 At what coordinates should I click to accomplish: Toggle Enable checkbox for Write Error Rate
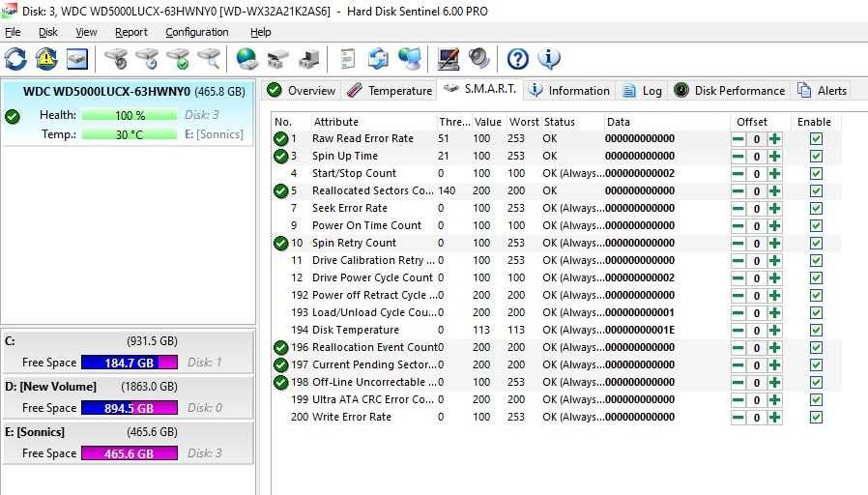click(x=816, y=418)
